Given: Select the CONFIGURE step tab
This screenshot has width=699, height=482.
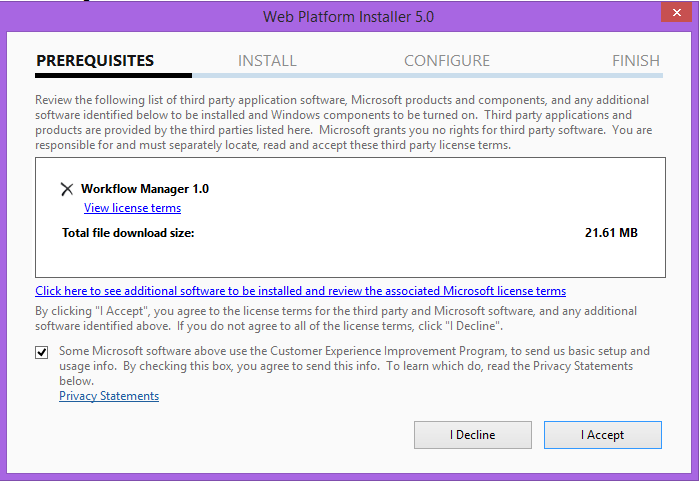Looking at the screenshot, I should pyautogui.click(x=447, y=61).
